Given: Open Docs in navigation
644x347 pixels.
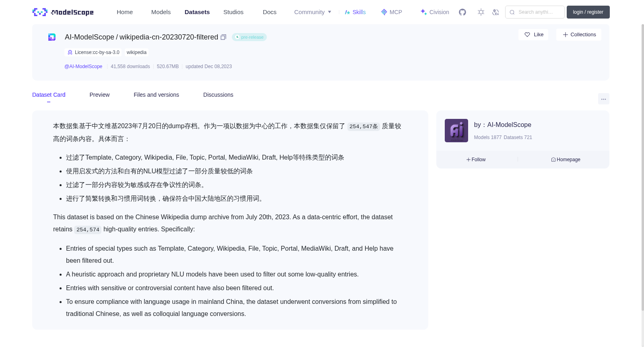Looking at the screenshot, I should pos(270,12).
